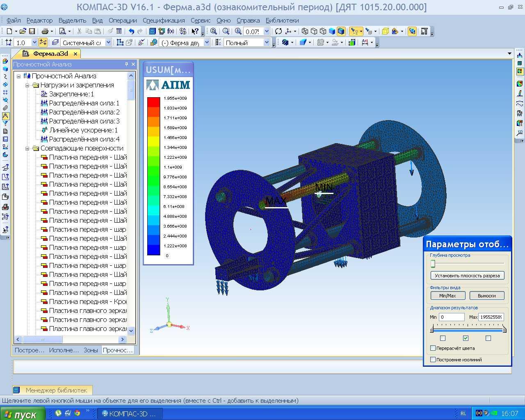Enable the Перерасчёт цвета checkbox
This screenshot has width=525, height=420.
433,348
